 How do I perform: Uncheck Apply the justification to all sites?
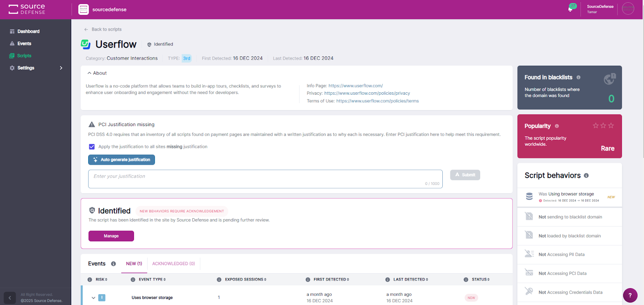click(x=92, y=147)
